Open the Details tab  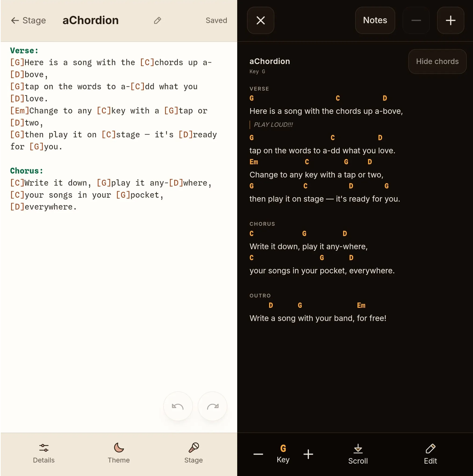click(x=44, y=453)
